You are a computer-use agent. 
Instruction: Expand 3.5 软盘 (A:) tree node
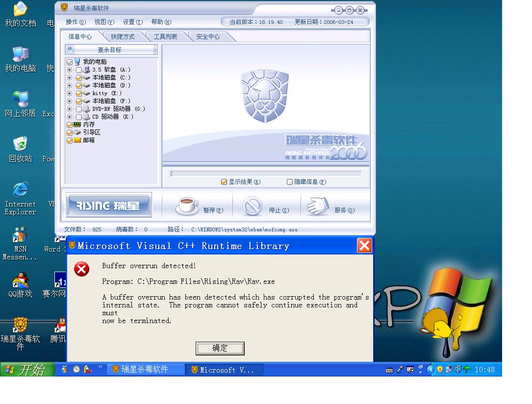coord(69,70)
